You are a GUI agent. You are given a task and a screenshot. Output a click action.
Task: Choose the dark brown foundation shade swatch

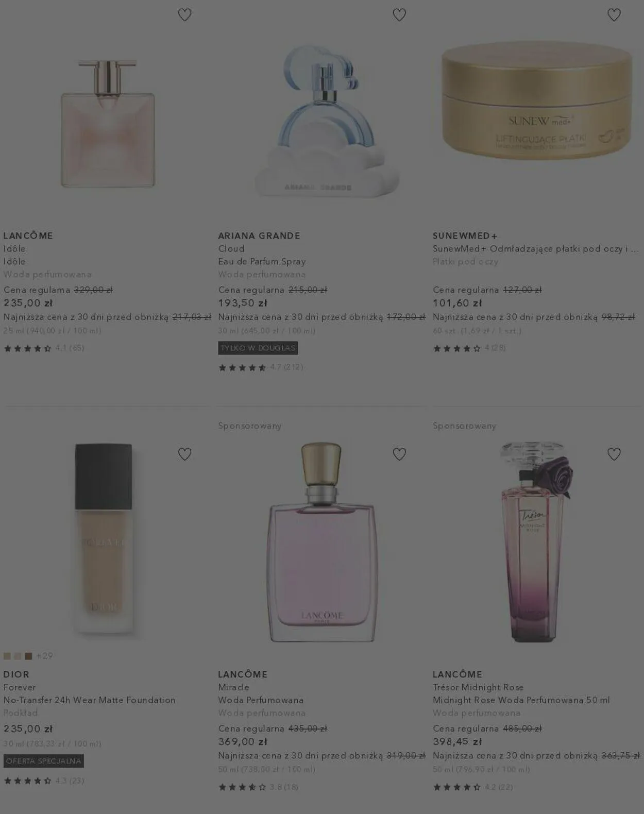28,656
